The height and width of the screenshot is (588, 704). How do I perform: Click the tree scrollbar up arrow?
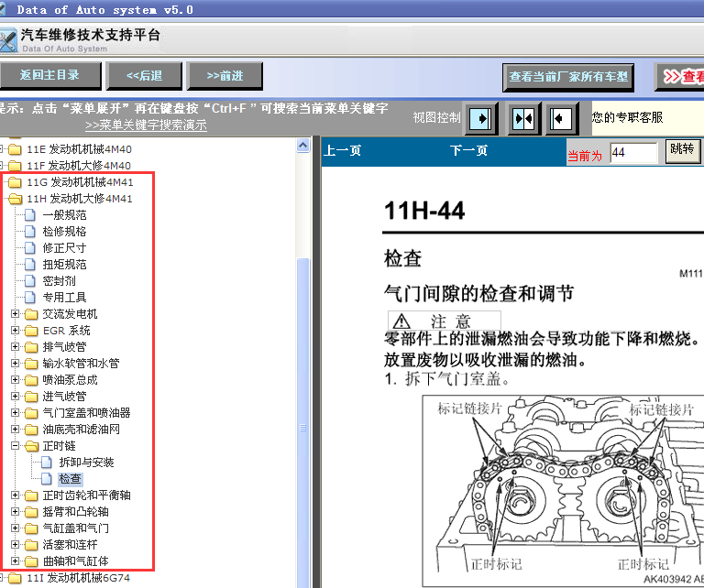click(303, 146)
